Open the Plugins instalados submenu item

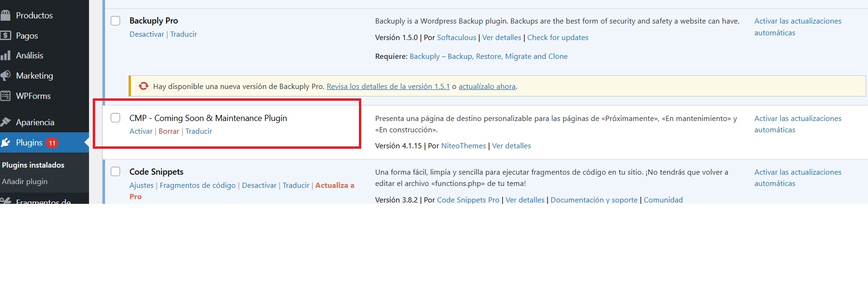33,165
